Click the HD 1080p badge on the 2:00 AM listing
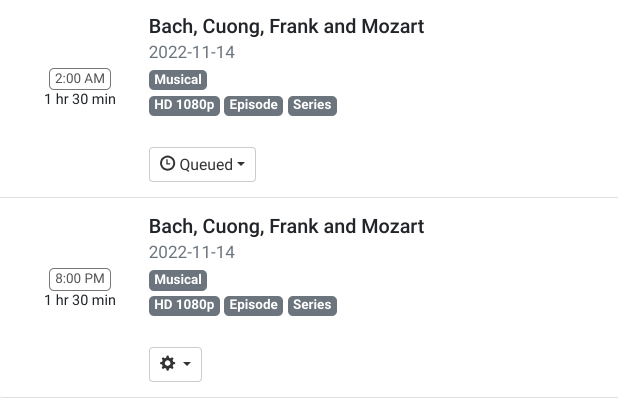This screenshot has width=618, height=410. 184,105
